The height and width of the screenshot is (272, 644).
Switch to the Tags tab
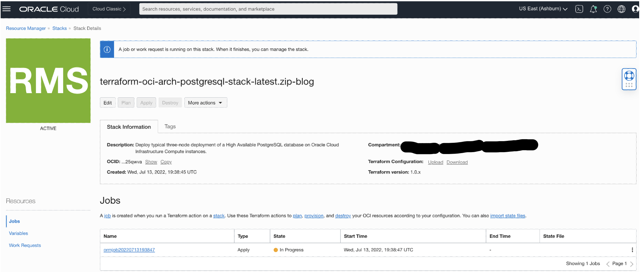coord(170,126)
